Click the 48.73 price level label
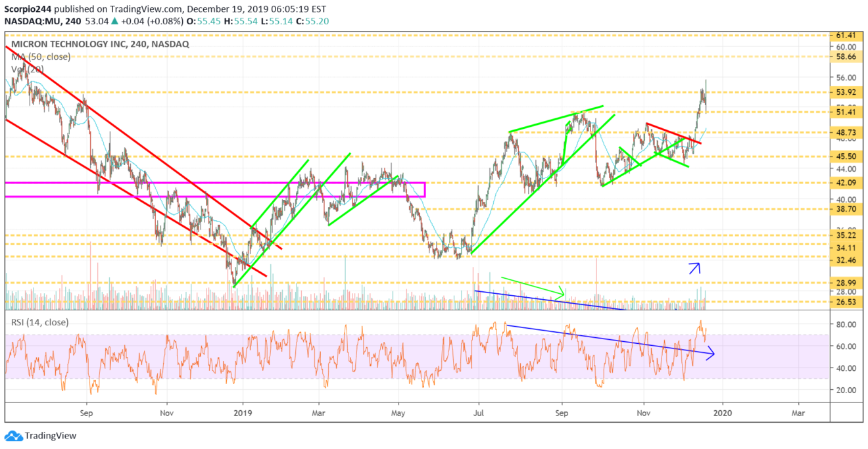 [845, 132]
